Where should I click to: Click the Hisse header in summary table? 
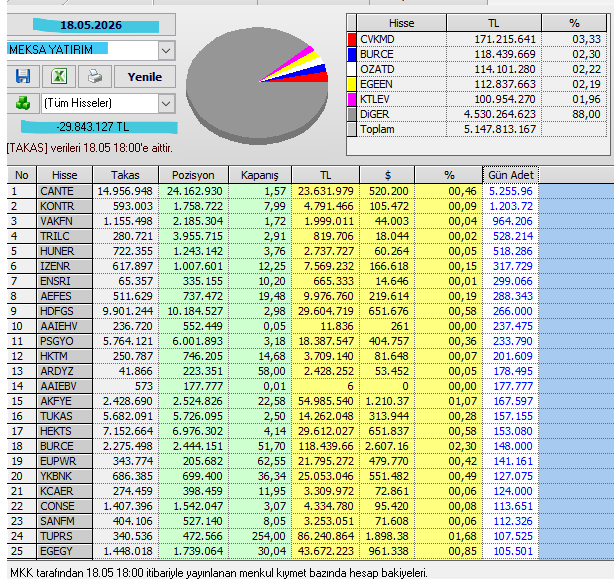[401, 23]
